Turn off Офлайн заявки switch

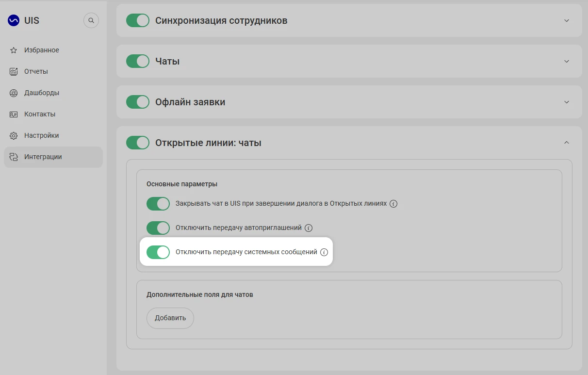[138, 102]
